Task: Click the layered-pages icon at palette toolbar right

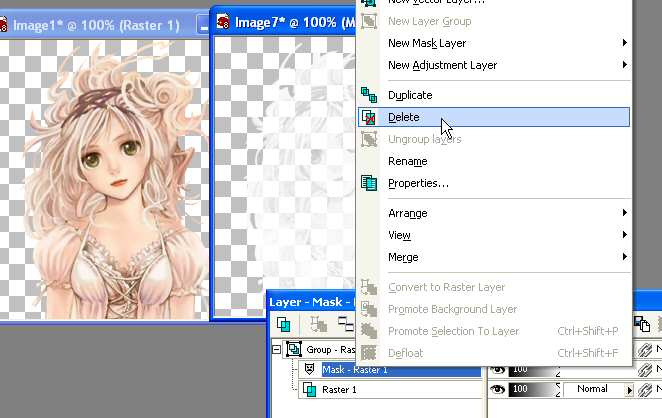Action: [x=642, y=324]
